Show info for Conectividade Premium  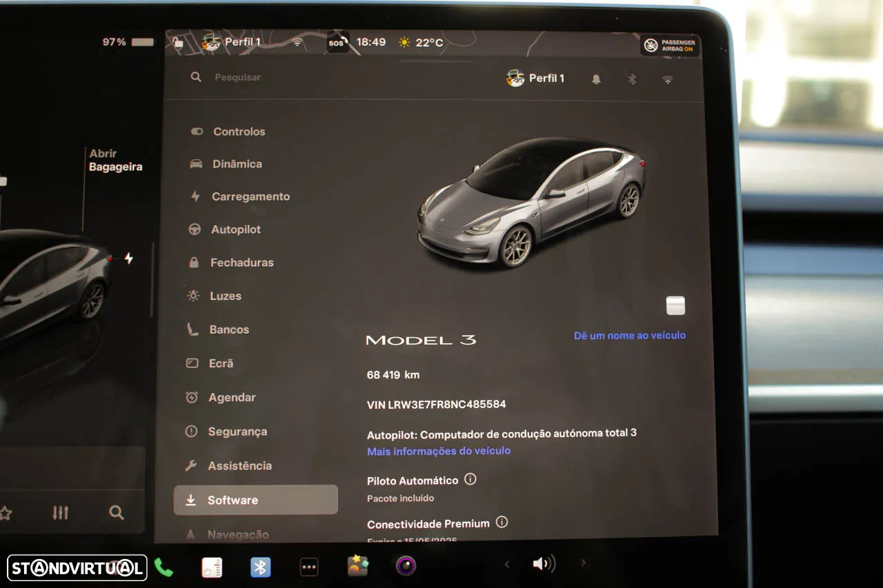[x=502, y=523]
